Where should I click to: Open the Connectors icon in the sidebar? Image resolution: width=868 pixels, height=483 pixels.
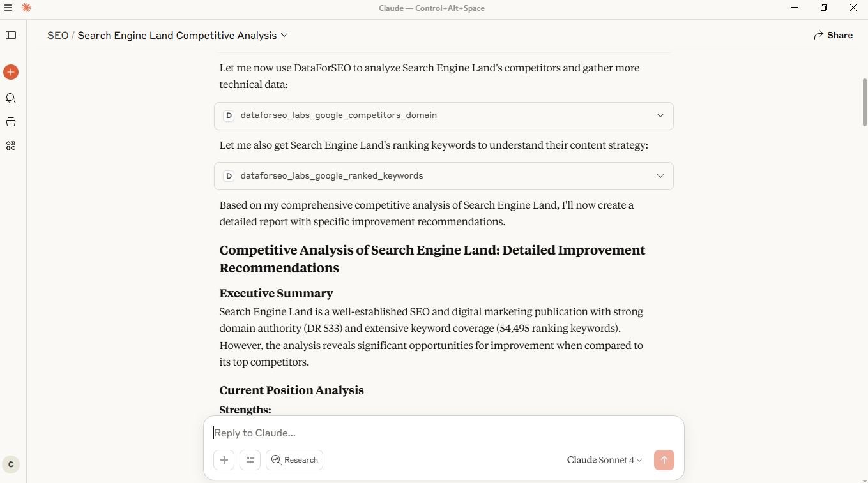[x=10, y=145]
